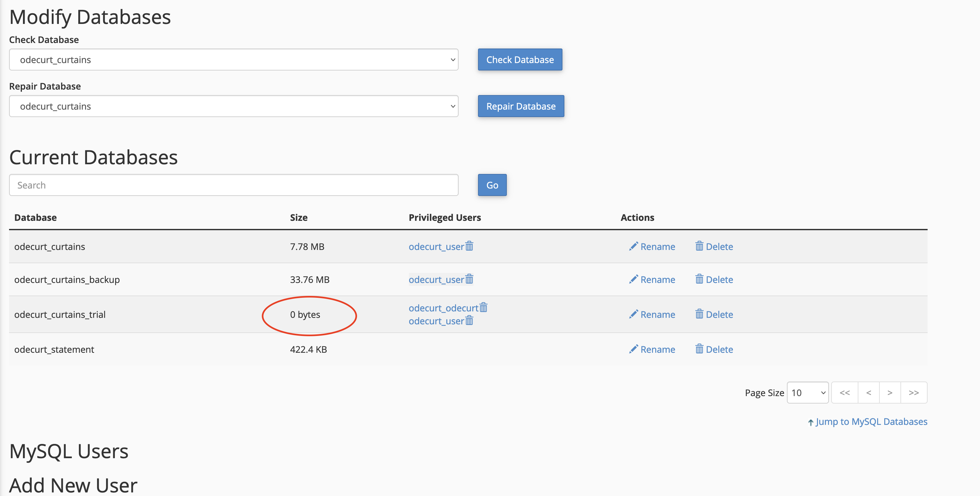Click the 33.76 MB size value

[x=310, y=280]
